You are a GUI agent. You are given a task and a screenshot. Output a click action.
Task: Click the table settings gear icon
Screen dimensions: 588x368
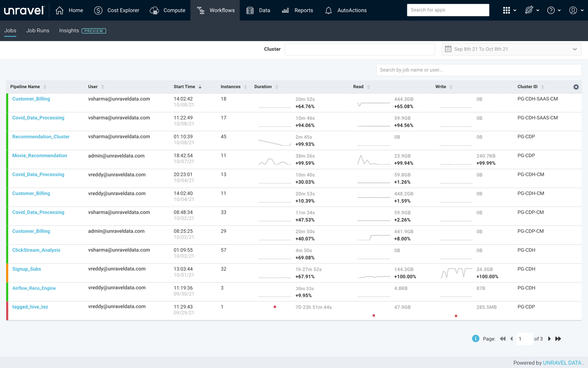(x=576, y=87)
